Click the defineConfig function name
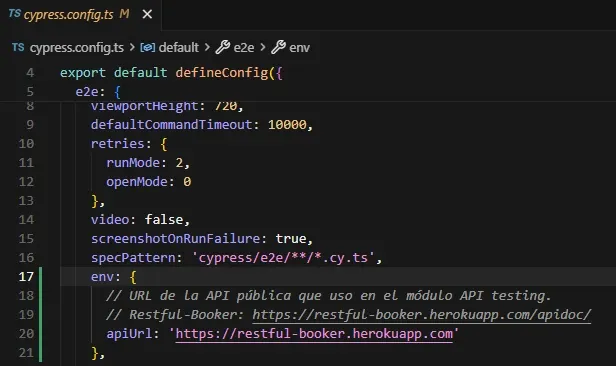The width and height of the screenshot is (616, 366). tap(222, 73)
